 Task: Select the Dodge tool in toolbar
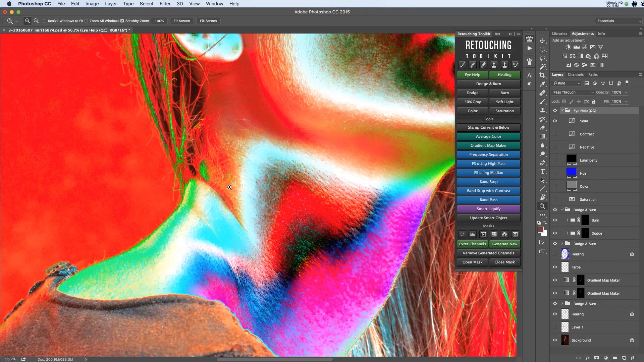tap(542, 154)
